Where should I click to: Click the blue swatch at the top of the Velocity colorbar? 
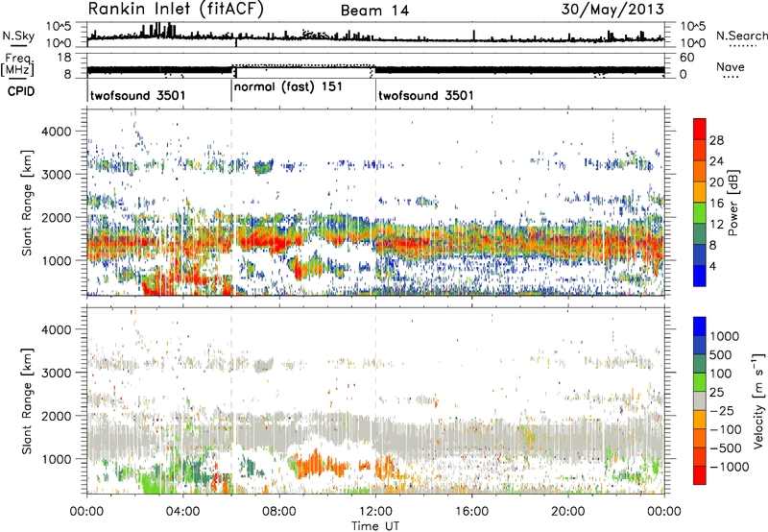tap(700, 326)
